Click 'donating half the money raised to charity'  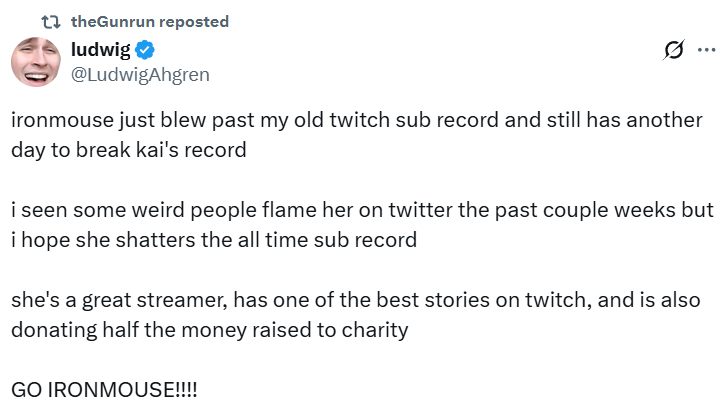[209, 330]
